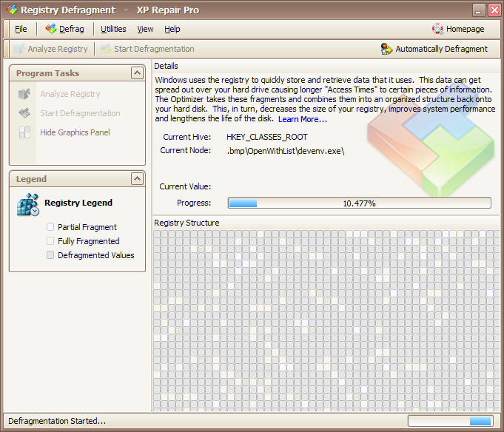Image resolution: width=504 pixels, height=432 pixels.
Task: Click Start Defragmentation in Program Tasks
Action: (x=80, y=113)
